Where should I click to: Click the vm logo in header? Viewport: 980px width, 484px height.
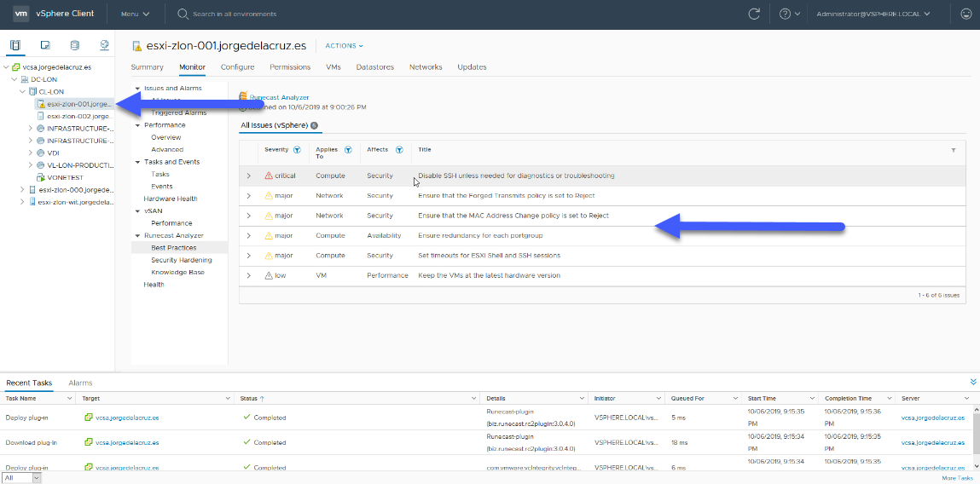point(21,14)
